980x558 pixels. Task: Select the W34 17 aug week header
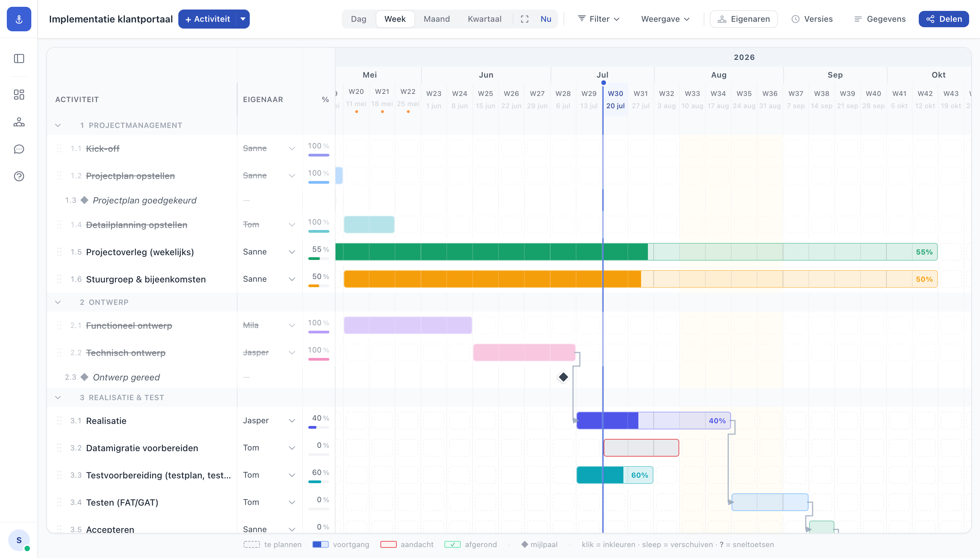coord(718,99)
